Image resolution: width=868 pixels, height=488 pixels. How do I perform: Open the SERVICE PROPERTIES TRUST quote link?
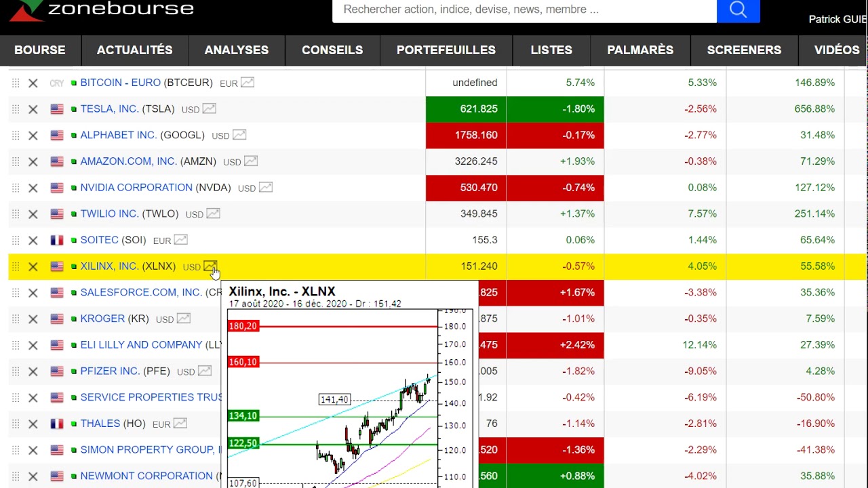pyautogui.click(x=152, y=397)
